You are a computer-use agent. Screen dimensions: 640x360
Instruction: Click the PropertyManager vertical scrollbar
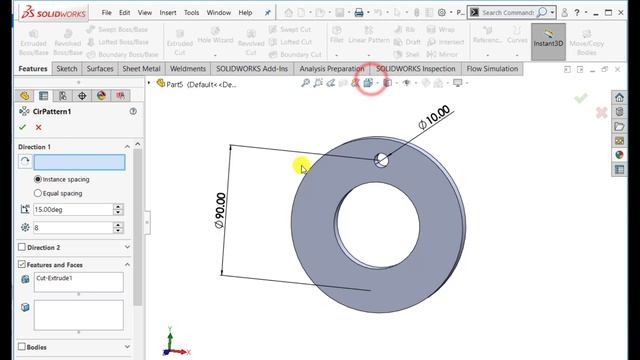(x=138, y=227)
